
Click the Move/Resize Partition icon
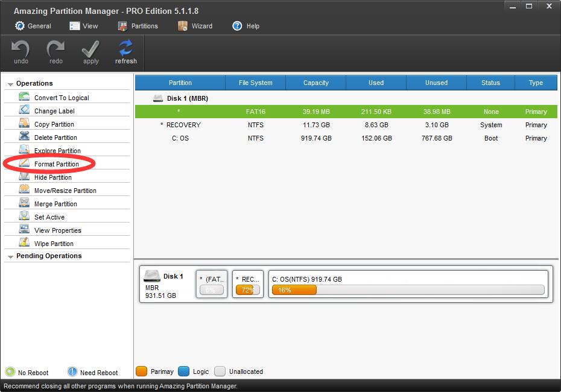coord(24,189)
